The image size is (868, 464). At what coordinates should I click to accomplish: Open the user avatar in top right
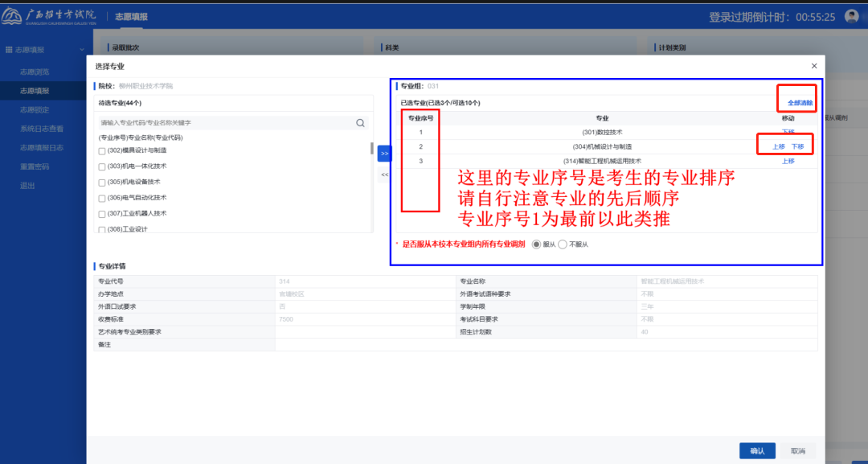[852, 16]
